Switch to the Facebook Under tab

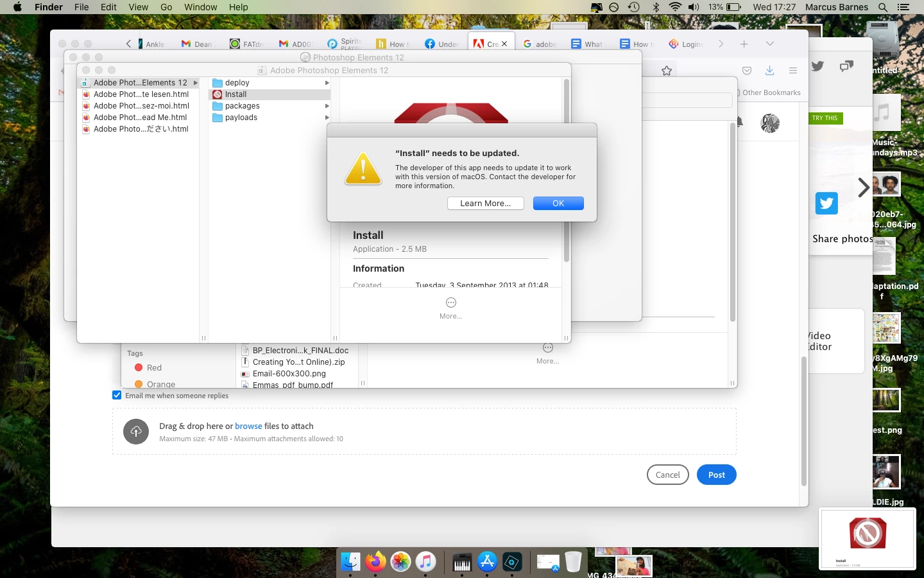443,44
